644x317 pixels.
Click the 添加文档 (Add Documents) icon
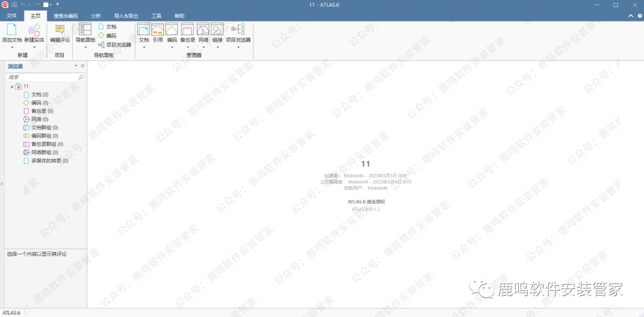pos(11,30)
